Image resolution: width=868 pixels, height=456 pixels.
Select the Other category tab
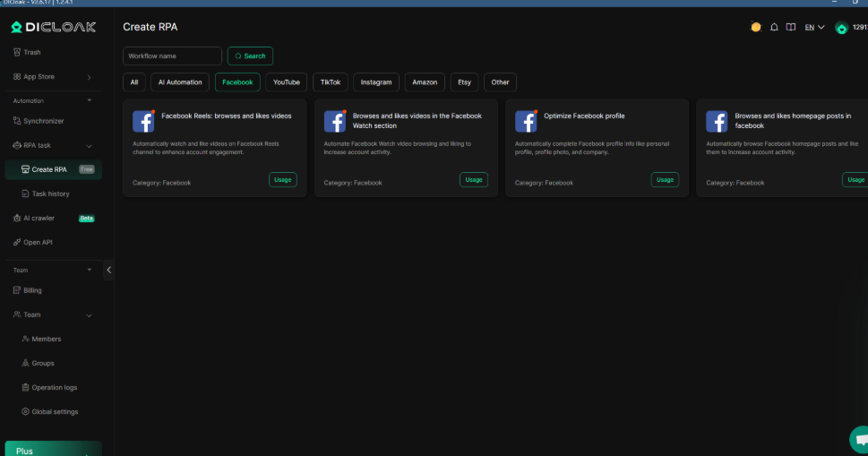pos(500,82)
